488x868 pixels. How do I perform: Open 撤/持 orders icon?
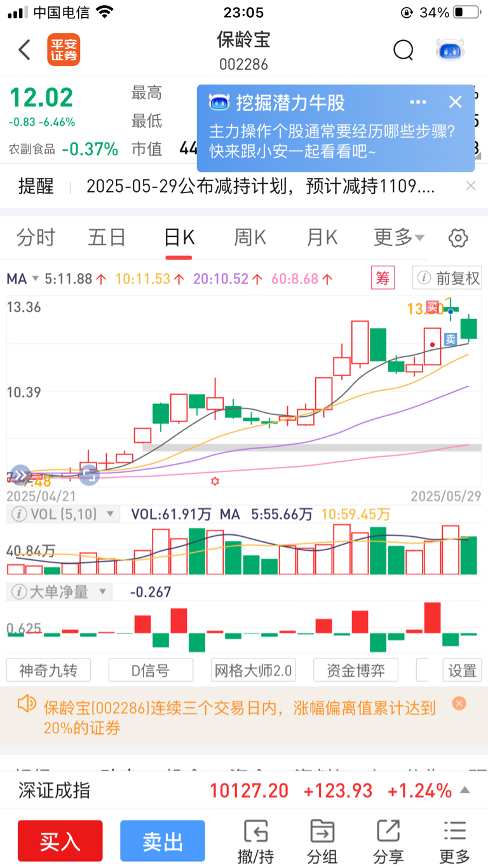pyautogui.click(x=255, y=841)
